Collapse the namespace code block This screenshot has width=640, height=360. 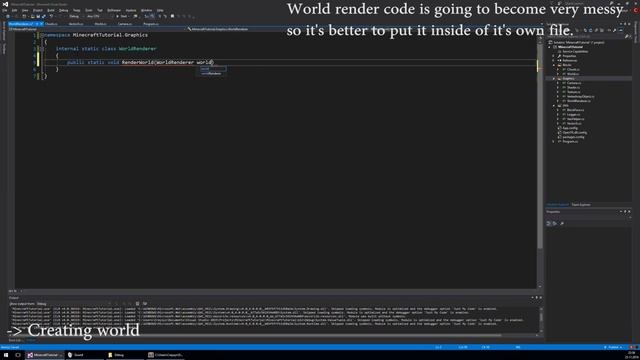pyautogui.click(x=42, y=35)
